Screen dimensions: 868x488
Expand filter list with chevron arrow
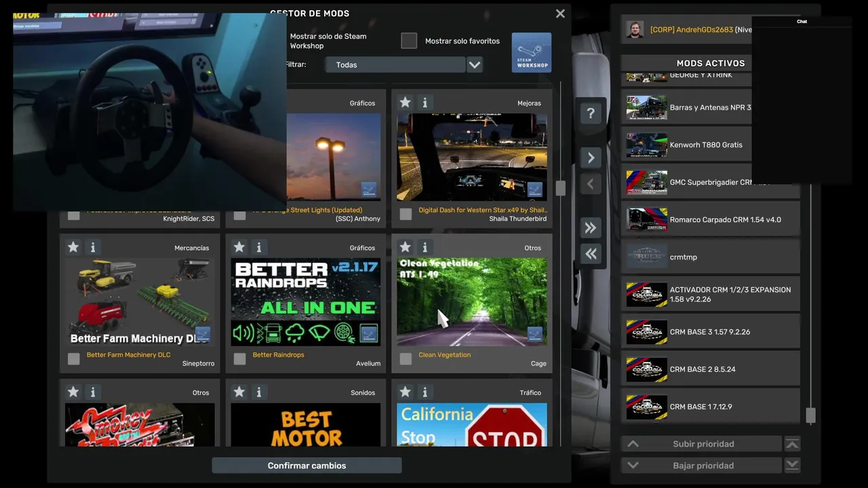click(475, 64)
